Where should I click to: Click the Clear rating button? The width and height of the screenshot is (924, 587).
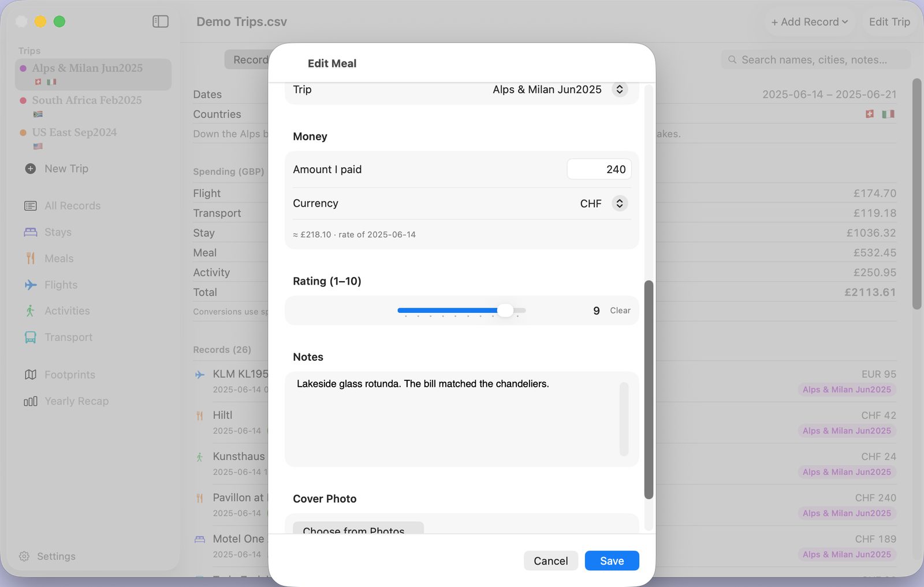pos(620,311)
